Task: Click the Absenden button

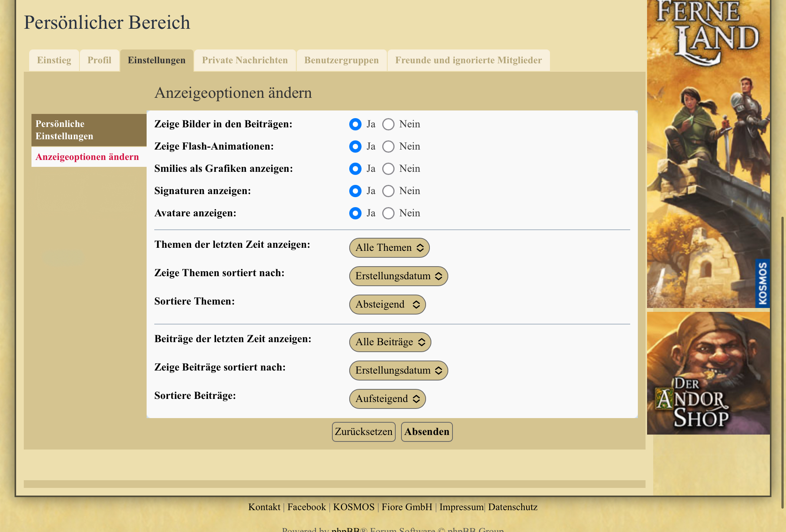Action: [x=427, y=432]
